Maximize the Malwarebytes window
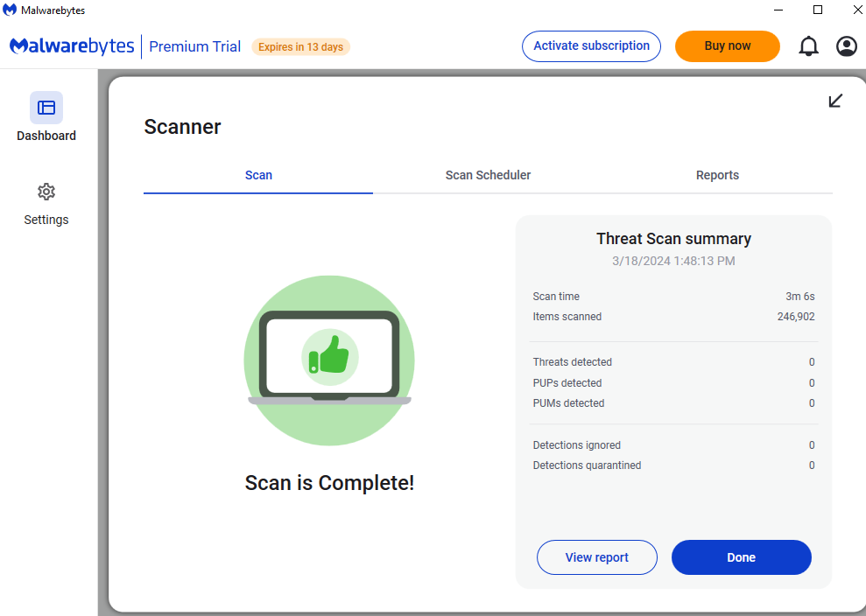Screen dimensions: 866x616 pyautogui.click(x=818, y=10)
